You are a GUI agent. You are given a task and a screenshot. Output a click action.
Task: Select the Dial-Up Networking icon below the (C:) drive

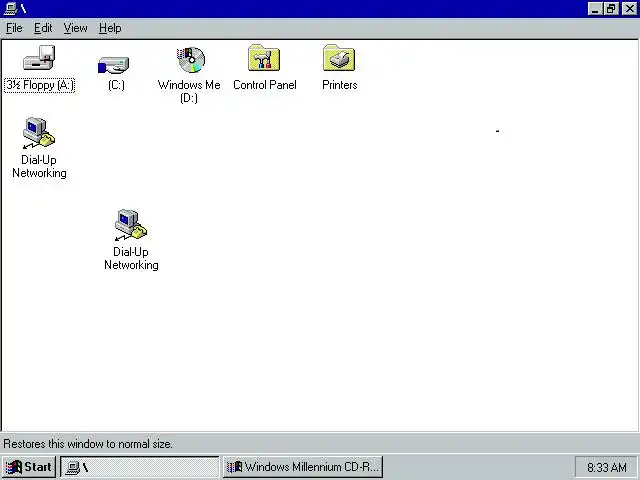click(131, 224)
